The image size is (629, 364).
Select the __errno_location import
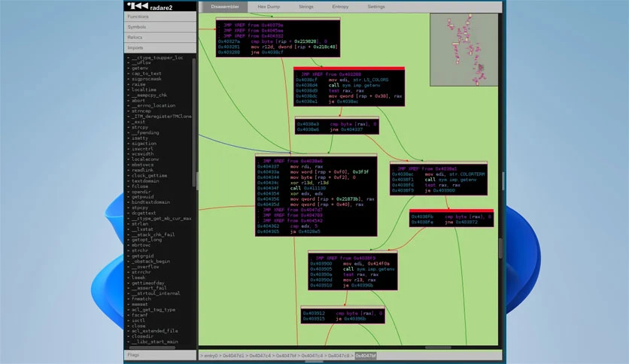click(153, 106)
